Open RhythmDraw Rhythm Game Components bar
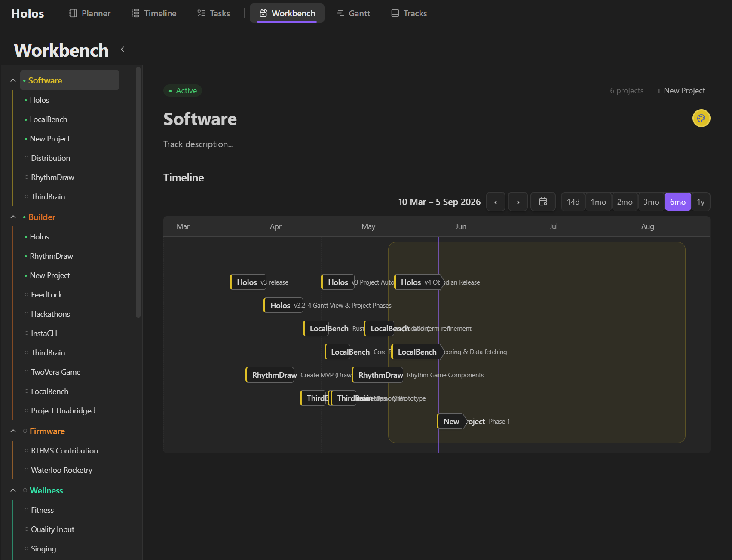This screenshot has width=732, height=560. coord(378,375)
